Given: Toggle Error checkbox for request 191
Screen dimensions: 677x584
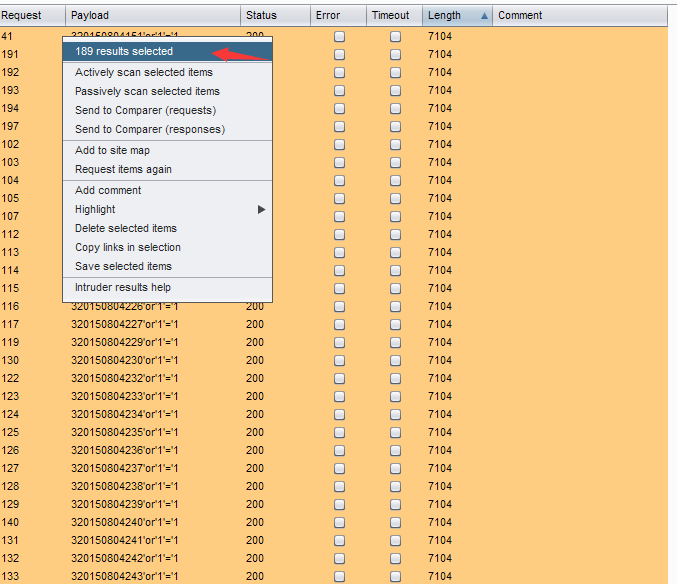Looking at the screenshot, I should coord(339,55).
